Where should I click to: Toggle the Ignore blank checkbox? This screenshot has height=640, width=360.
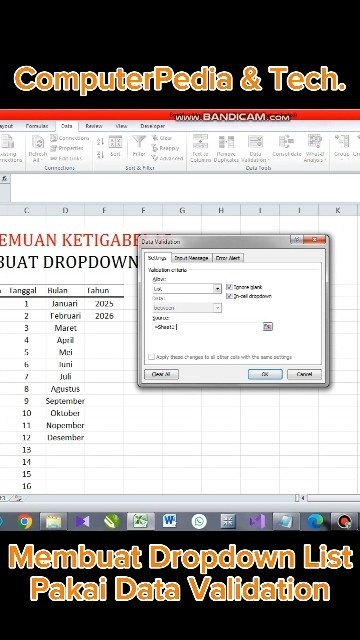point(229,287)
